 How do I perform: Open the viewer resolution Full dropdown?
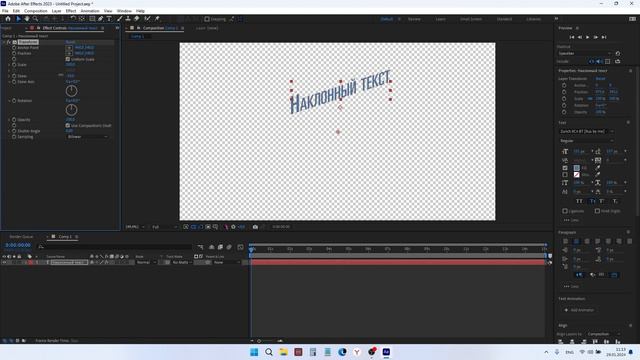164,227
